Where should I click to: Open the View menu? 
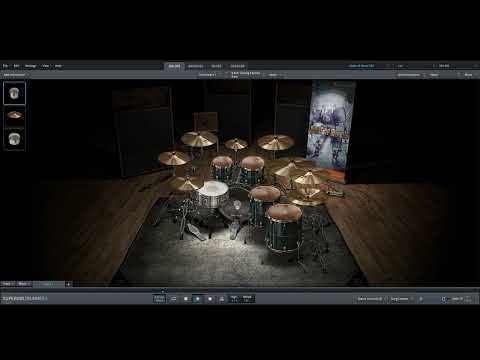pyautogui.click(x=46, y=66)
